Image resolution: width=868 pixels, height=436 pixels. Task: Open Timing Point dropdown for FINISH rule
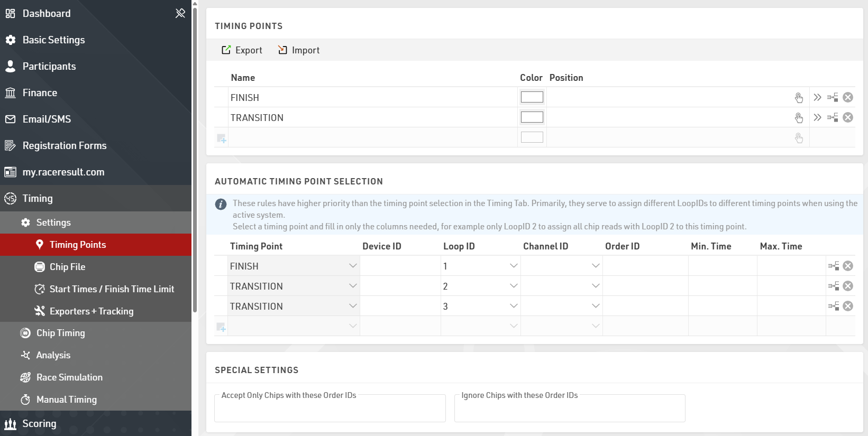point(353,266)
